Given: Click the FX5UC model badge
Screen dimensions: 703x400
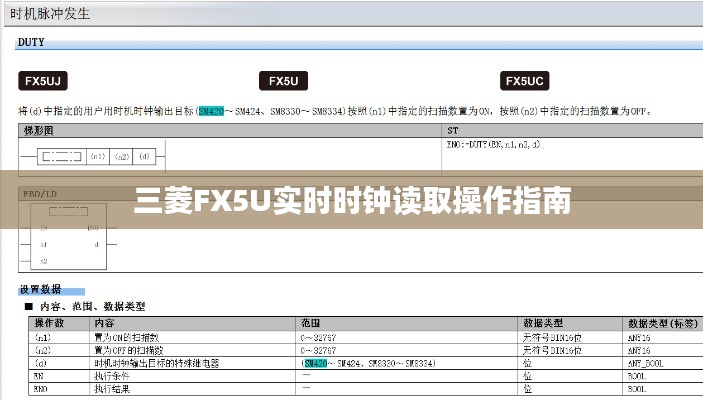Looking at the screenshot, I should point(525,81).
